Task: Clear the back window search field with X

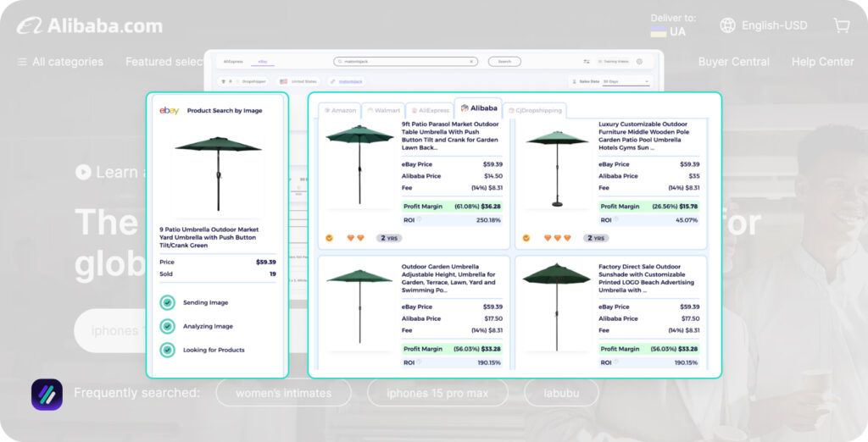Action: pos(471,62)
